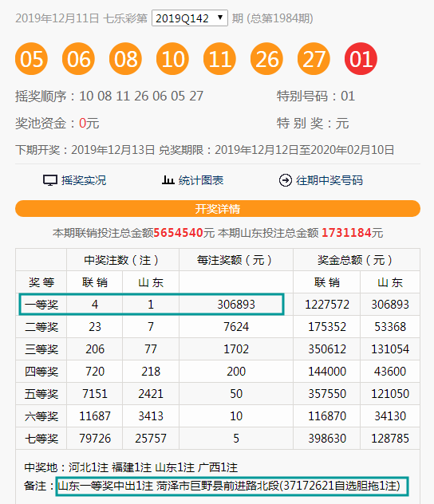Viewport: 434px width, 504px height.
Task: Click the orange ball numbered 10
Action: (x=172, y=59)
